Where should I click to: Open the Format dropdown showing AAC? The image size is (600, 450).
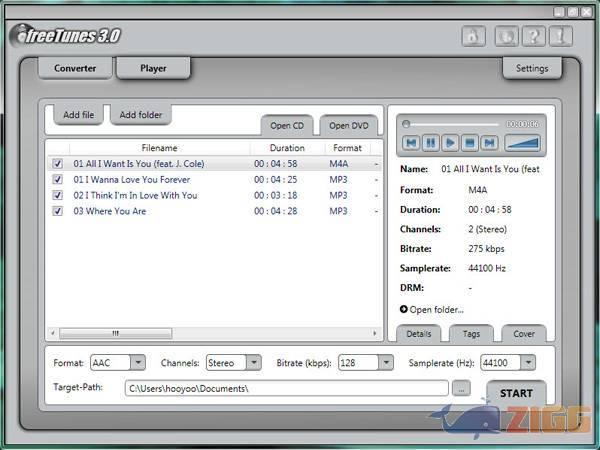click(138, 363)
